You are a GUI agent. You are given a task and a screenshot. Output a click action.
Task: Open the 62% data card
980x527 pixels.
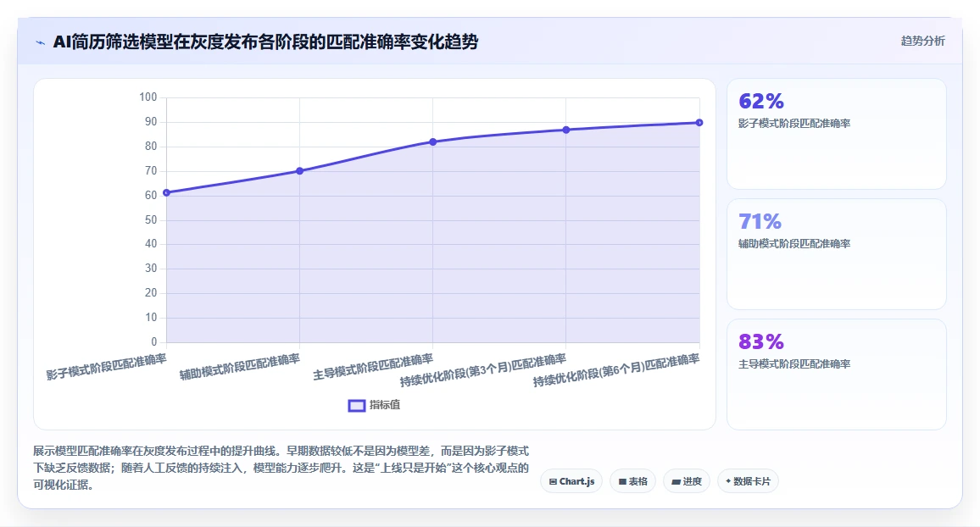tap(836, 134)
